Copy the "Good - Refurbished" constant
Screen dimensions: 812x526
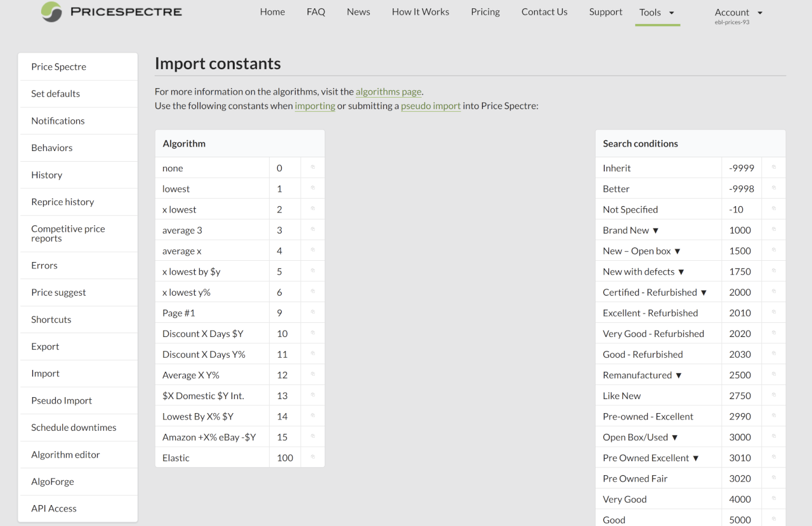coord(773,354)
